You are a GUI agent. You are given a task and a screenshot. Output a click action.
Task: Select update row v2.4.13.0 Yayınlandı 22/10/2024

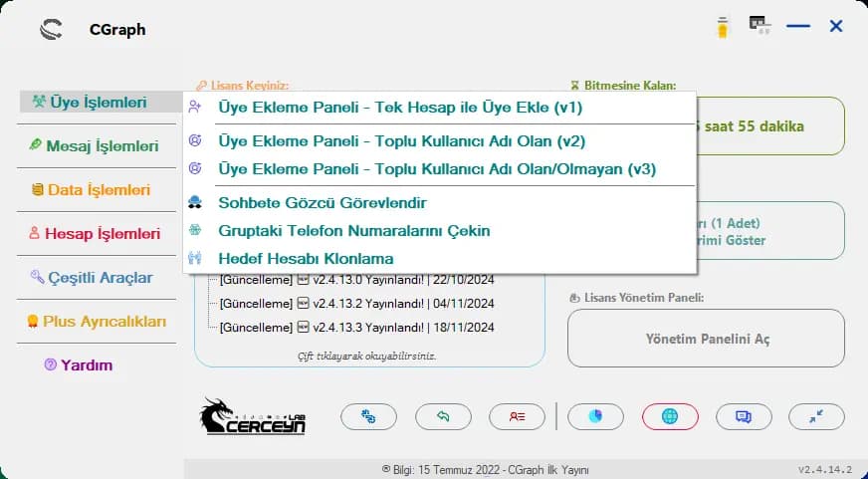click(356, 280)
